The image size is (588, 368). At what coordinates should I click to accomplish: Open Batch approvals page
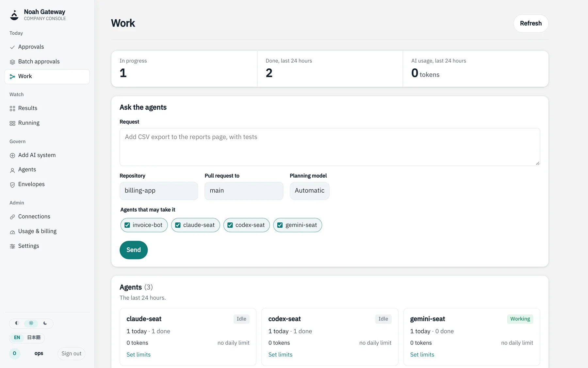click(x=47, y=61)
